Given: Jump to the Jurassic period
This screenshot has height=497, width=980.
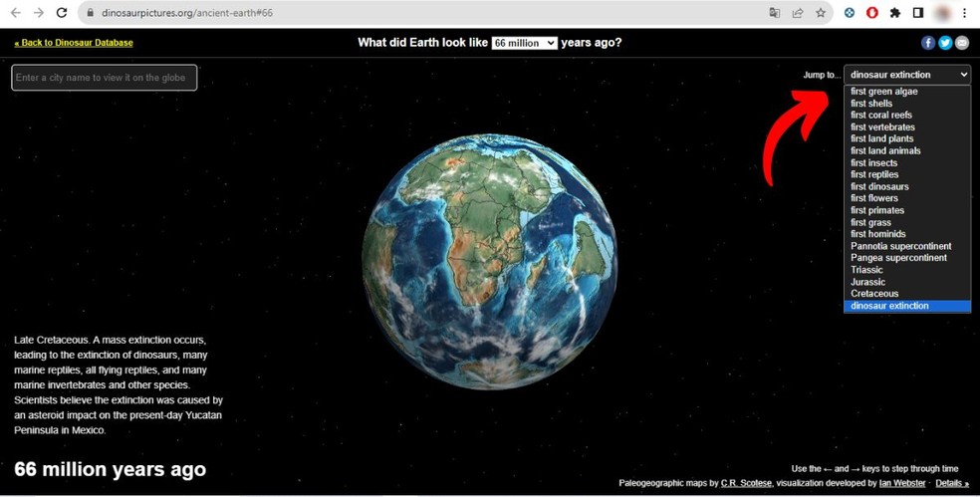Looking at the screenshot, I should 907,281.
